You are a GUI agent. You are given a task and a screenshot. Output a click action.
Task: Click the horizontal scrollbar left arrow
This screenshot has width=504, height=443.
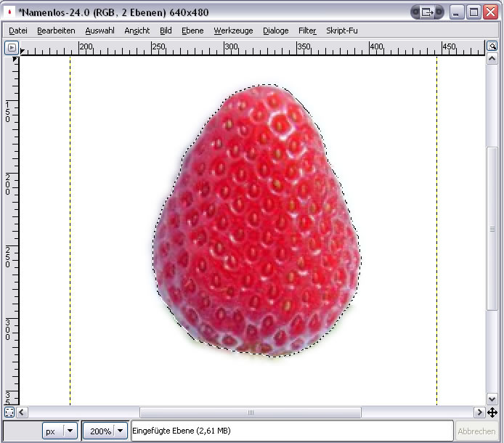pyautogui.click(x=23, y=412)
